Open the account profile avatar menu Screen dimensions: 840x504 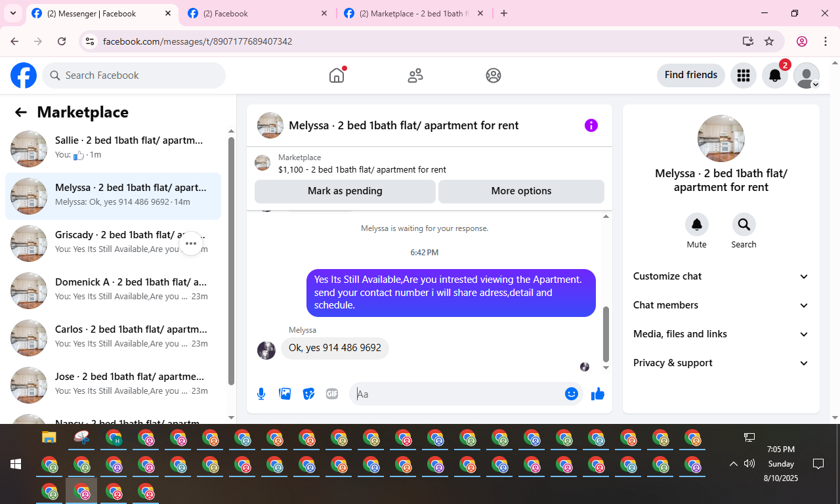[x=807, y=75]
